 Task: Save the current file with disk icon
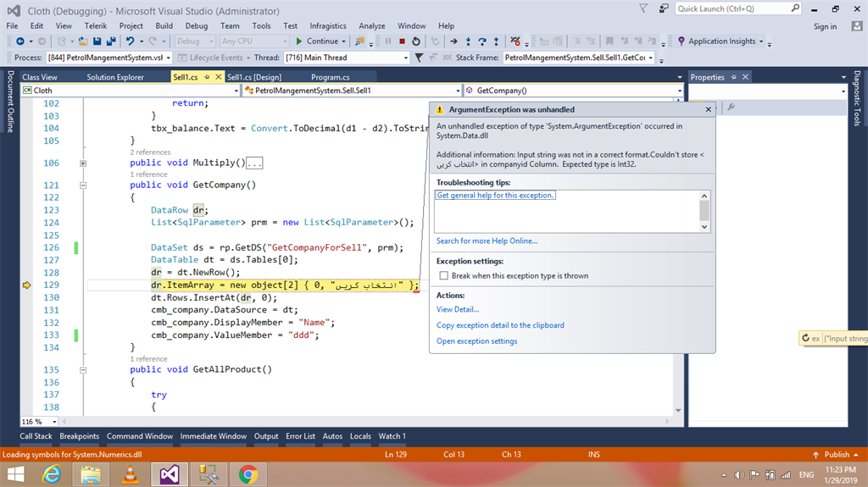click(x=97, y=42)
